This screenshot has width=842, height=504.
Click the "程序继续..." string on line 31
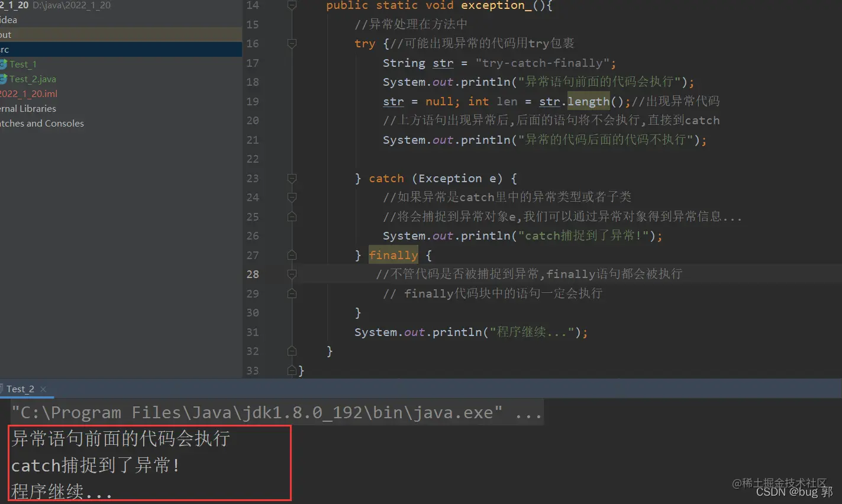(532, 332)
